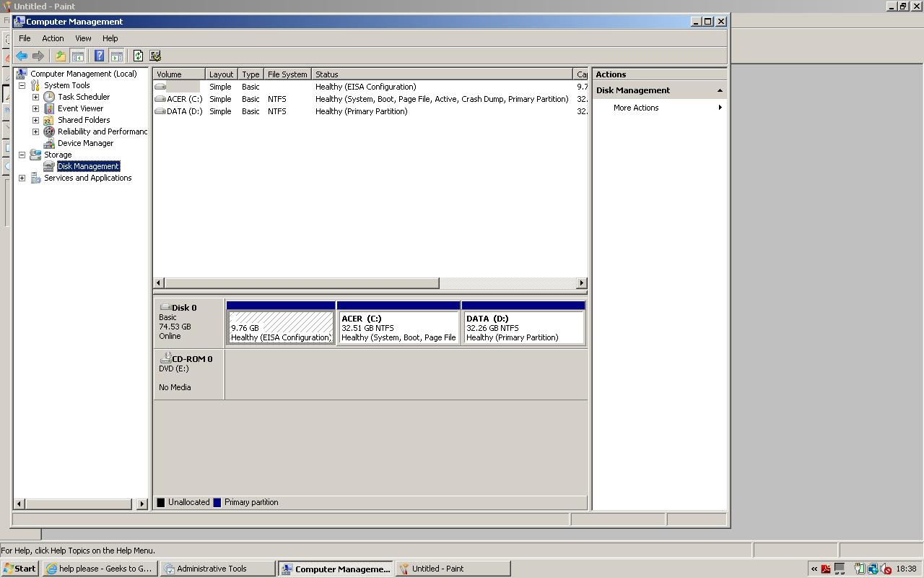The image size is (924, 578).
Task: Sort by the Status column header
Action: [x=442, y=74]
